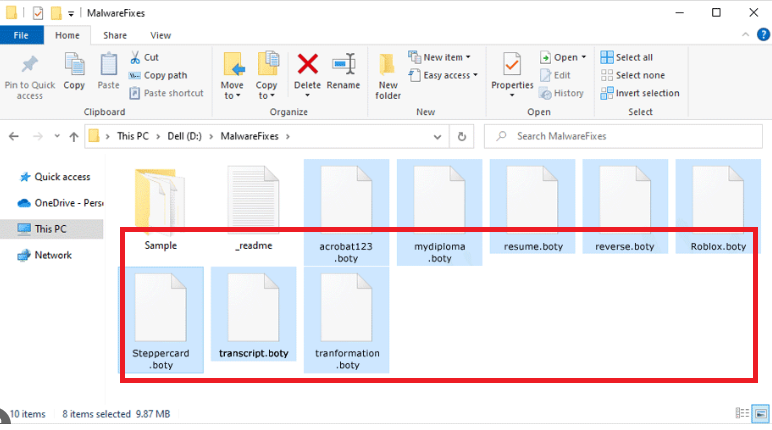Click Properties icon in quick access toolbar
The image size is (772, 430).
click(38, 13)
